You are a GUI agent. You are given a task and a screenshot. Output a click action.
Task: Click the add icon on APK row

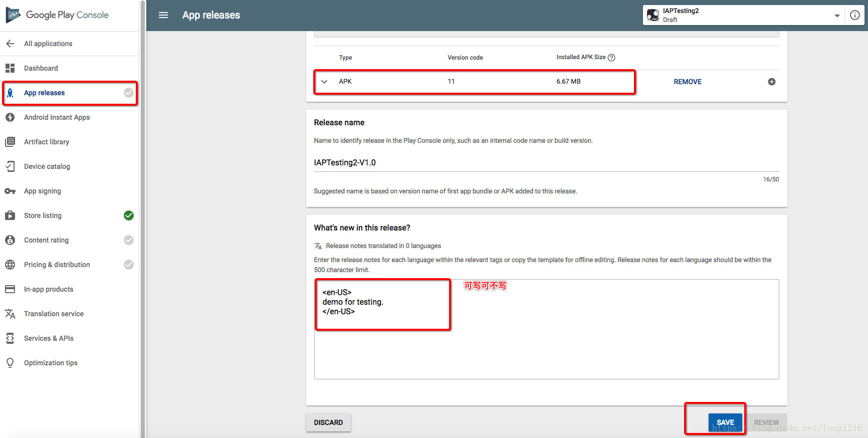coord(772,82)
